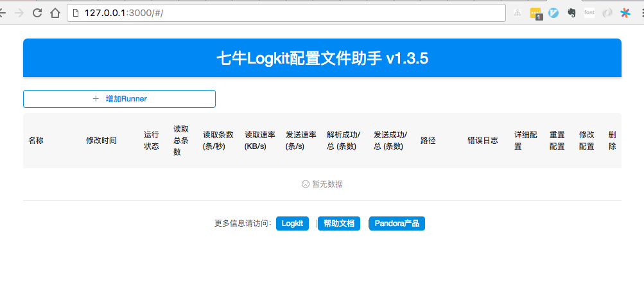Add a new runner via 增加Runner
This screenshot has height=289, width=644.
[x=119, y=99]
